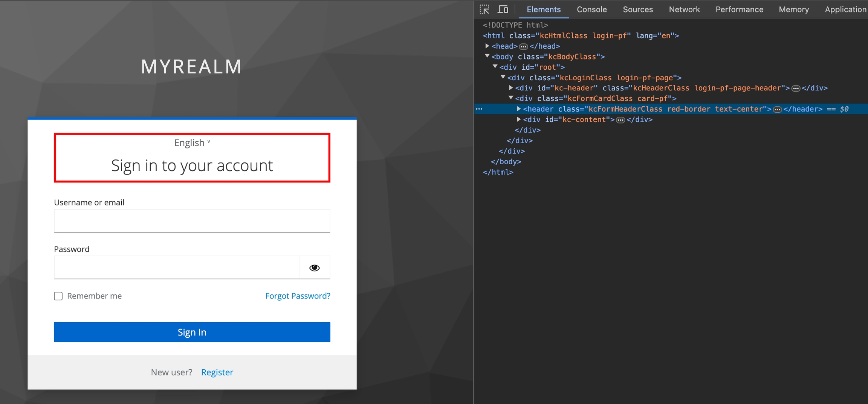Click the ellipsis badge in header element
This screenshot has width=868, height=404.
[x=777, y=110]
